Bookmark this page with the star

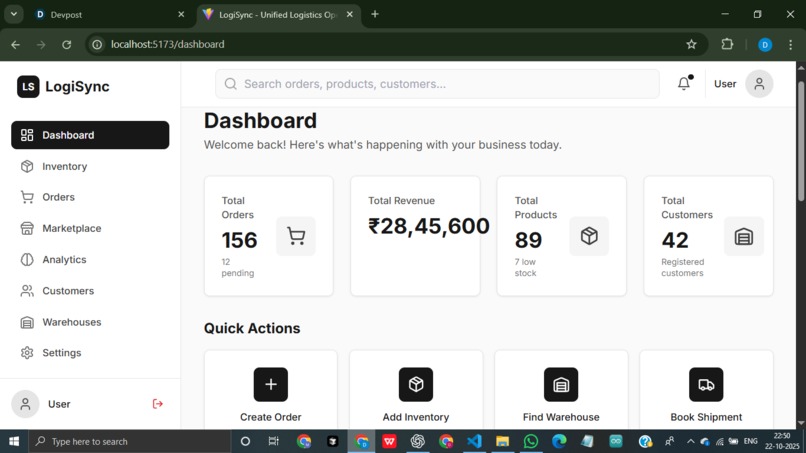691,44
